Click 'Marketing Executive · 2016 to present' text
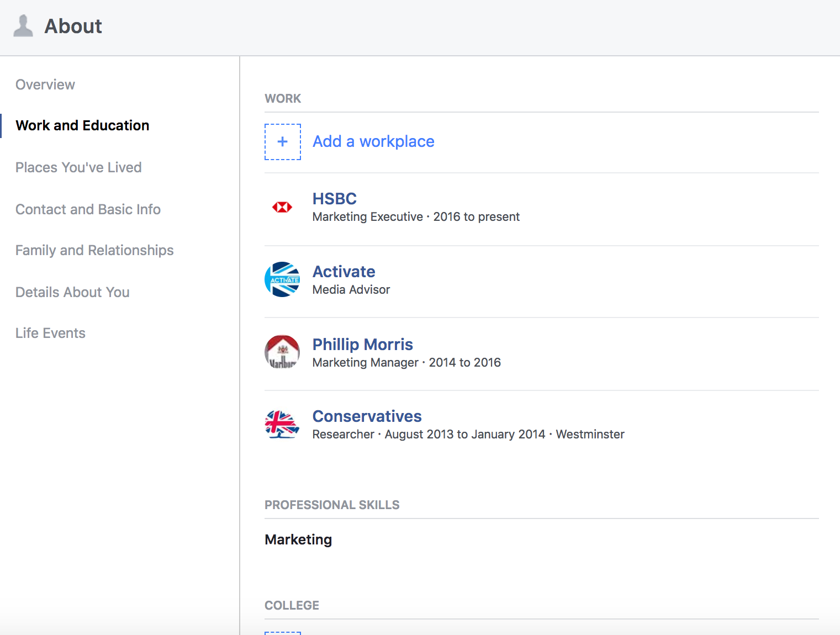 [416, 217]
